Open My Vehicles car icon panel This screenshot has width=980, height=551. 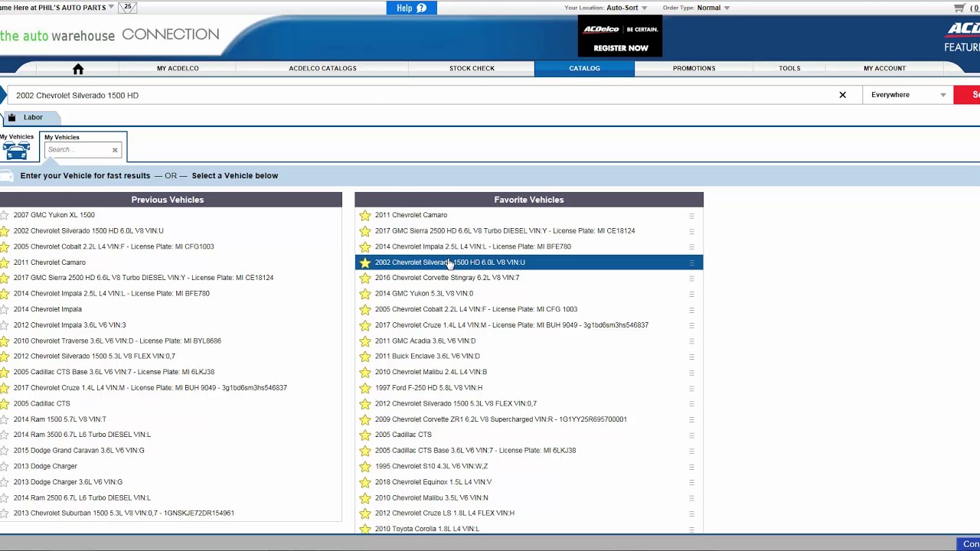coord(17,146)
